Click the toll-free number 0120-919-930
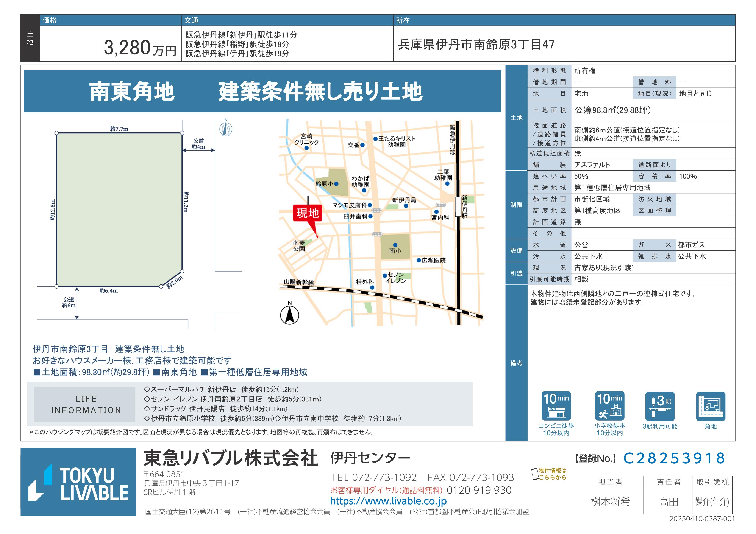The image size is (756, 534). 479,490
